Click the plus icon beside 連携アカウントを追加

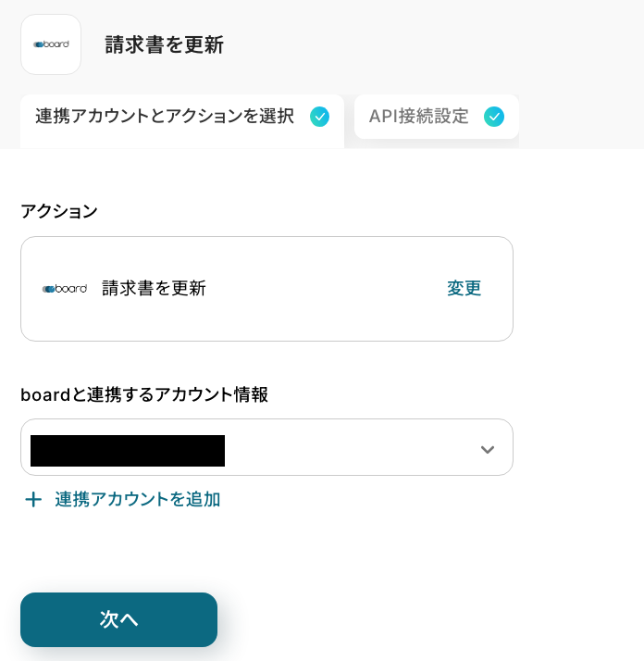[33, 500]
